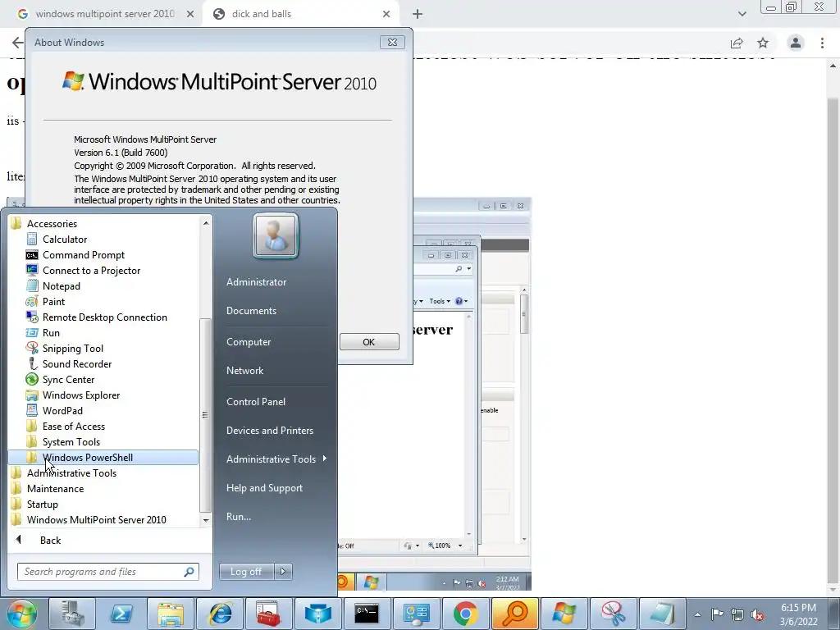Open a new Chrome tab
Viewport: 840px width, 630px height.
point(418,14)
